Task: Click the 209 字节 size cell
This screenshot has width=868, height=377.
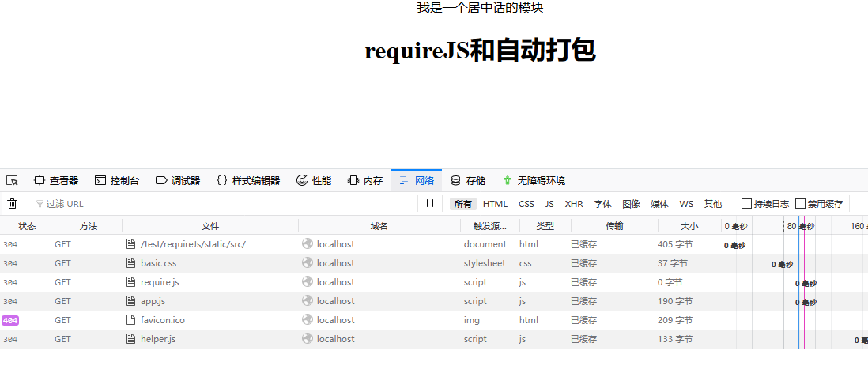Action: [x=675, y=320]
